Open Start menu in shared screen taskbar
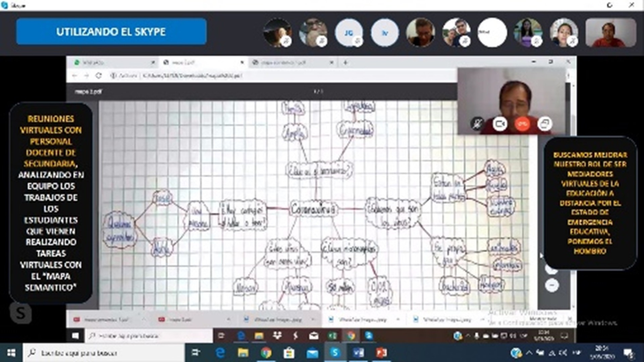Viewport: 644px width, 362px height. [x=75, y=336]
